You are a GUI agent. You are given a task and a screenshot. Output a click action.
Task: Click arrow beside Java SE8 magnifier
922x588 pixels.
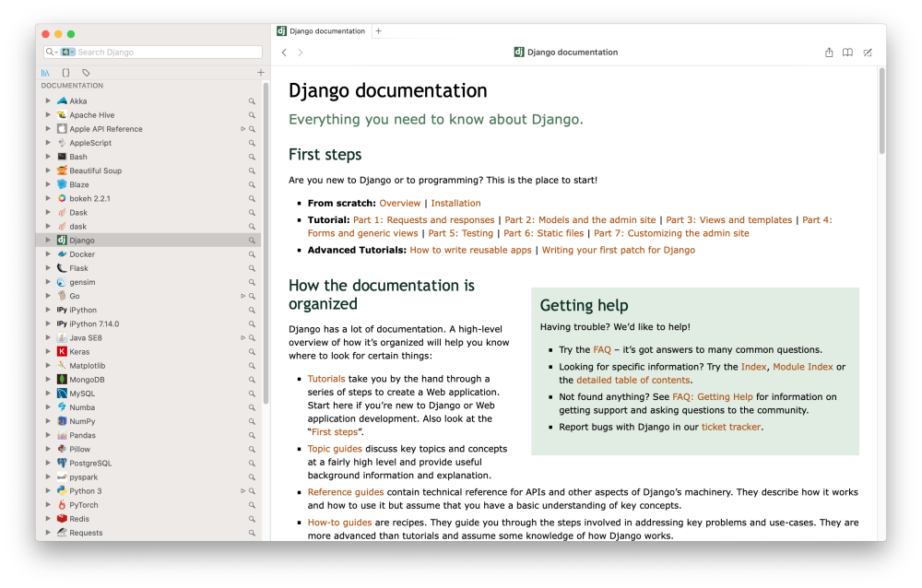[242, 338]
